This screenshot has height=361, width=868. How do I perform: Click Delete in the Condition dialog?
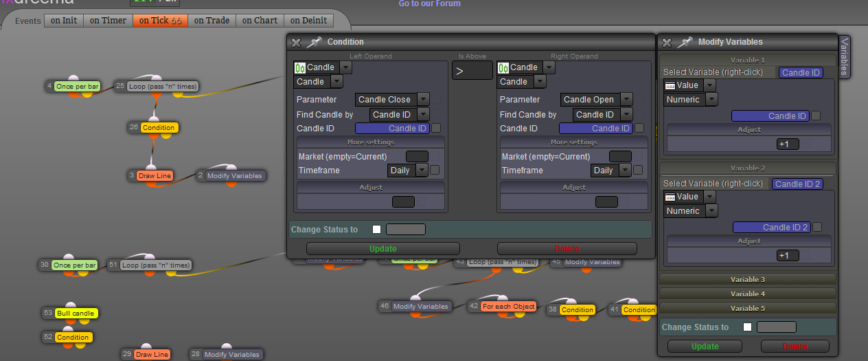click(567, 248)
